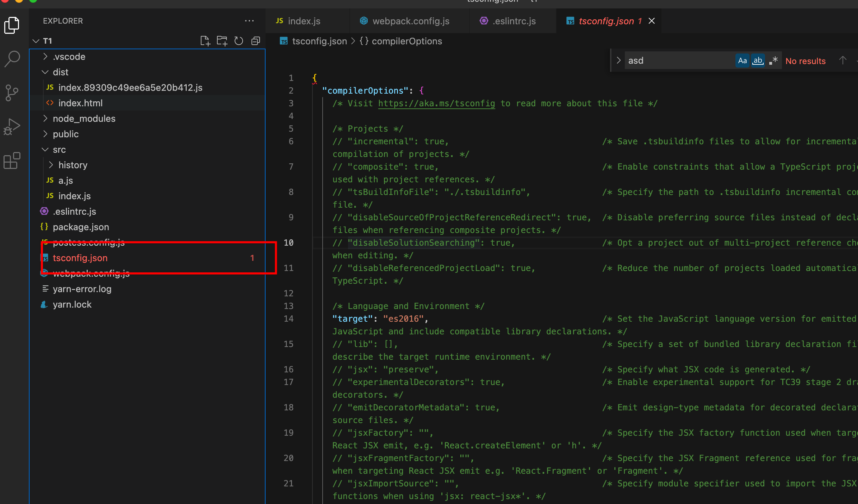Close the tsconfig.json tab
Screen dimensions: 858x504
652,21
